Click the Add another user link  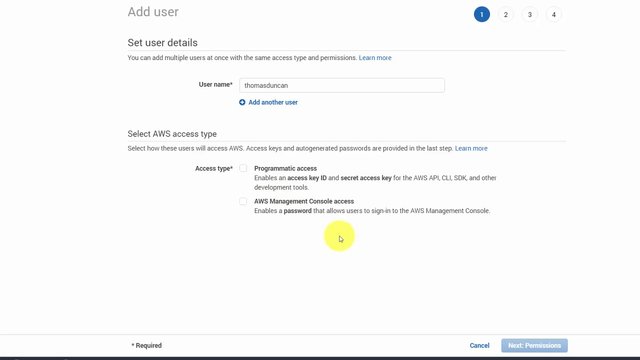pyautogui.click(x=273, y=102)
